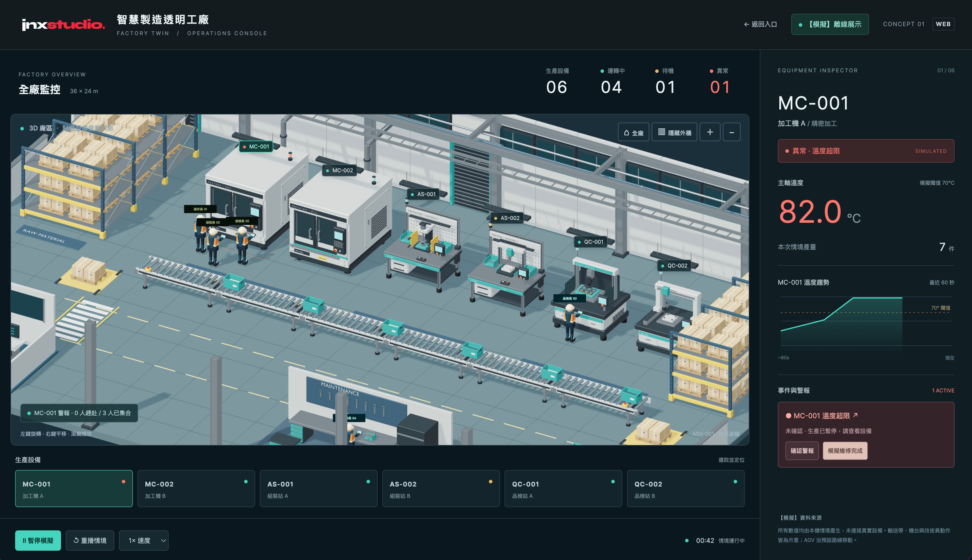Screen dimensions: 972x560
Task: Choose AS-002 組裝站 B card
Action: pos(441,489)
